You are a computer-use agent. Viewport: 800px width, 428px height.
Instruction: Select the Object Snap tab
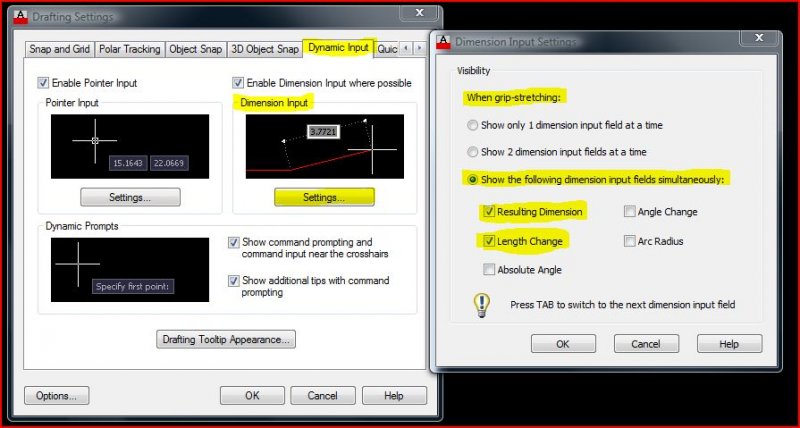195,49
